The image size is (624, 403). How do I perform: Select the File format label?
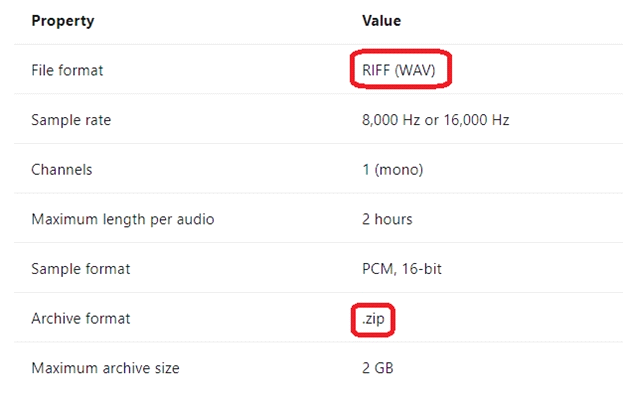[x=67, y=70]
